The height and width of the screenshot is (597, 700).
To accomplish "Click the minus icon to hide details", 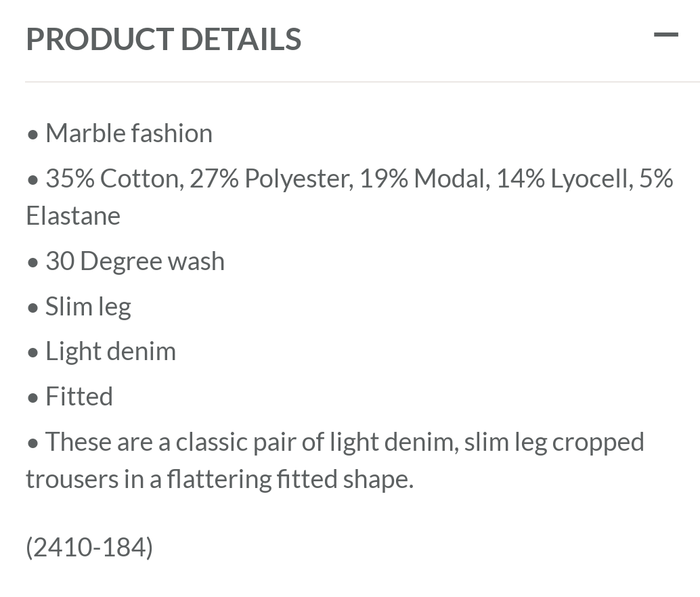I will [x=667, y=35].
